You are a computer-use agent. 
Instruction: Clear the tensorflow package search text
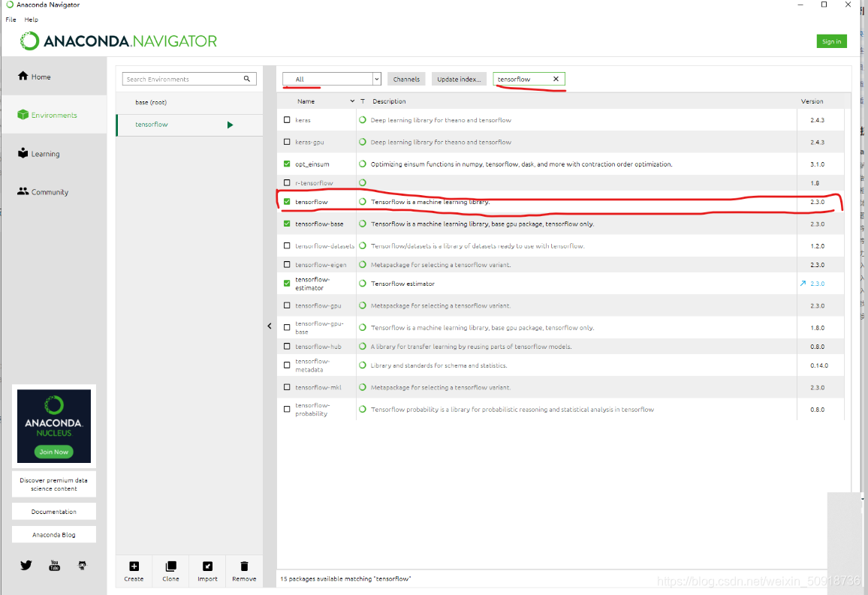[x=556, y=79]
